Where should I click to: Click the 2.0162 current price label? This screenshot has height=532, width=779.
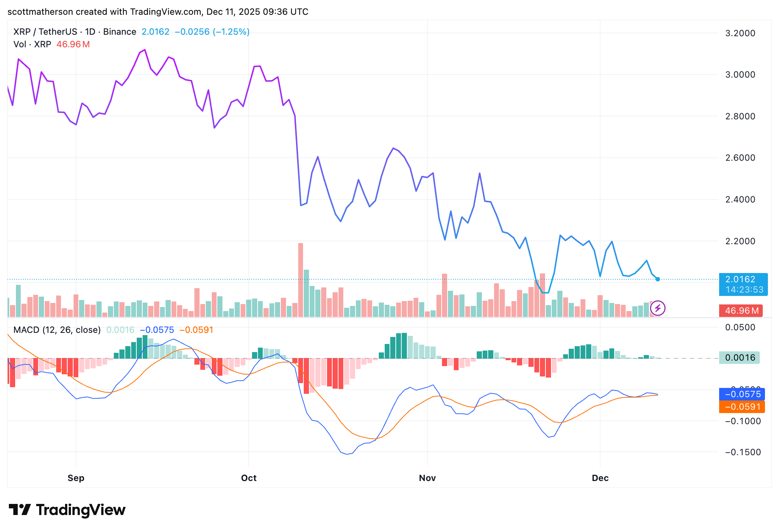point(740,279)
